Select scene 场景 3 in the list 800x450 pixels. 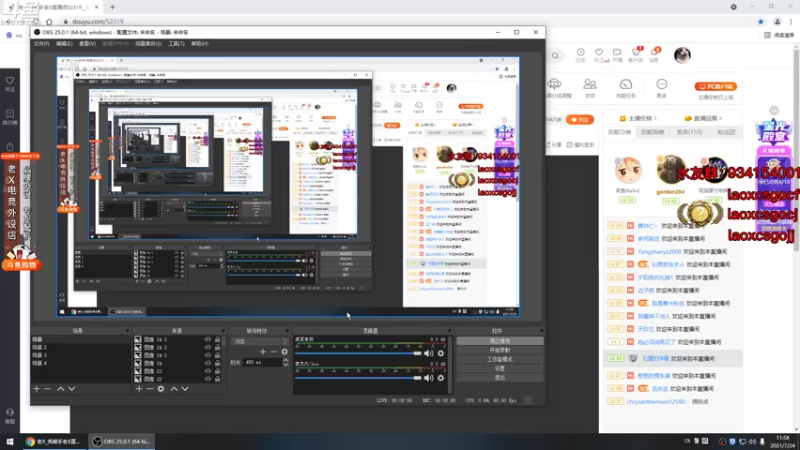(x=81, y=355)
